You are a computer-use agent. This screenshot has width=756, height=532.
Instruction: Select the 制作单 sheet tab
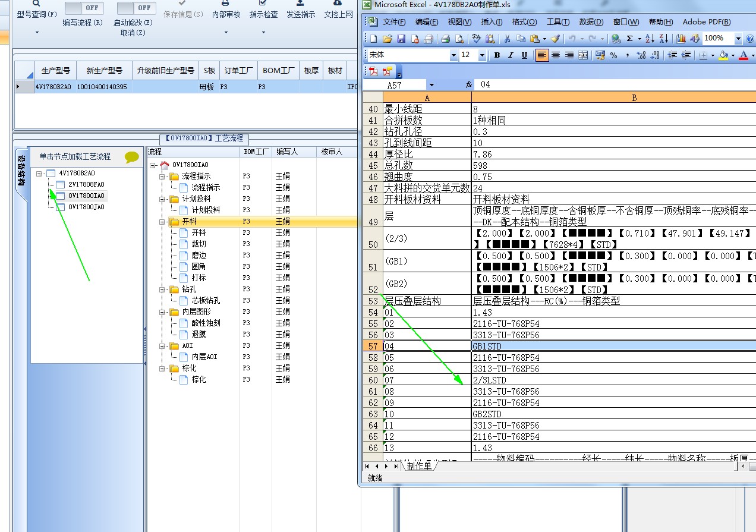coord(420,466)
